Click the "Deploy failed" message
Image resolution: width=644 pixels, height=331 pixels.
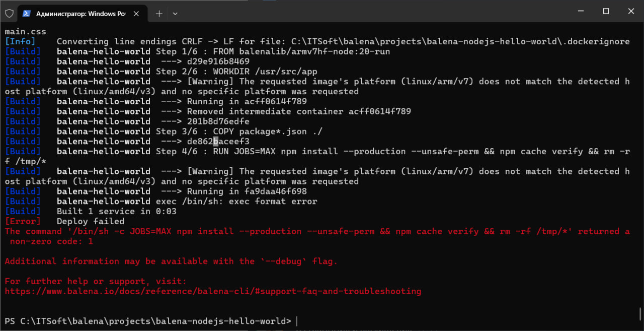91,221
